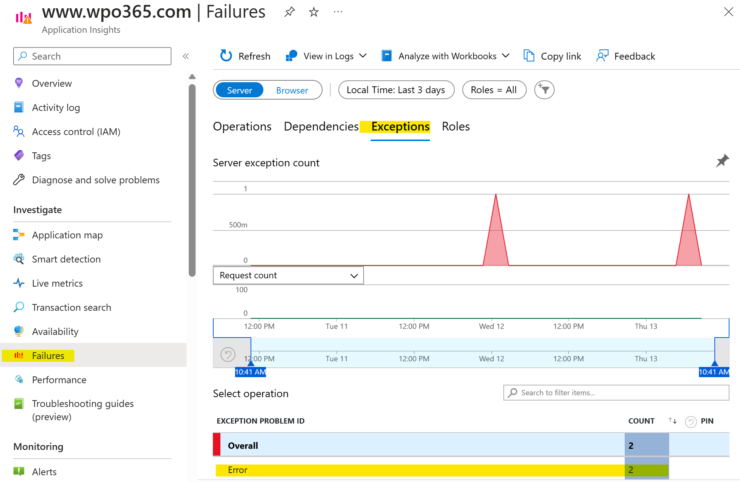Reset time range with circular arrow icon
Screen dimensions: 740x482
[x=227, y=354]
